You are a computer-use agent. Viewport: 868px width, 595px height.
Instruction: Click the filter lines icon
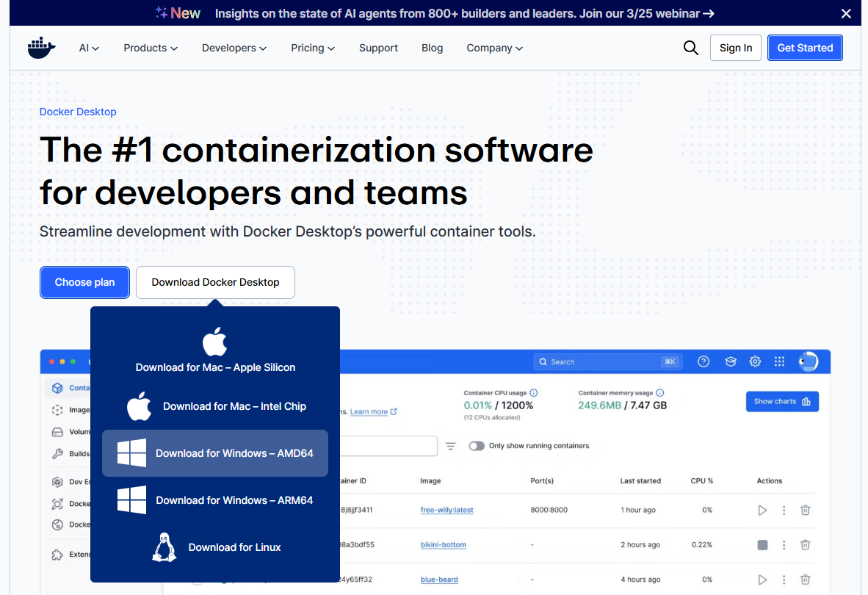tap(451, 446)
